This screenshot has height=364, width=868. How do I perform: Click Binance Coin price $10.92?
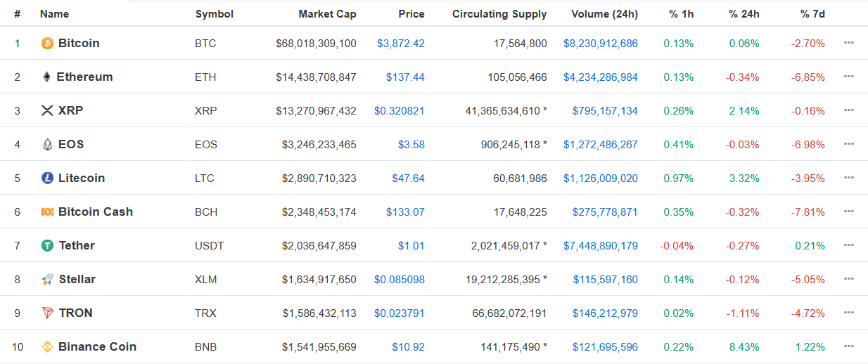(409, 347)
